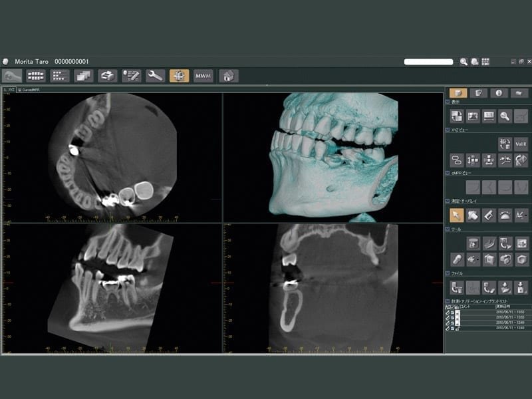Viewport: 532px width, 399px height.
Task: Click the open-folder download icon in file section
Action: [505, 287]
